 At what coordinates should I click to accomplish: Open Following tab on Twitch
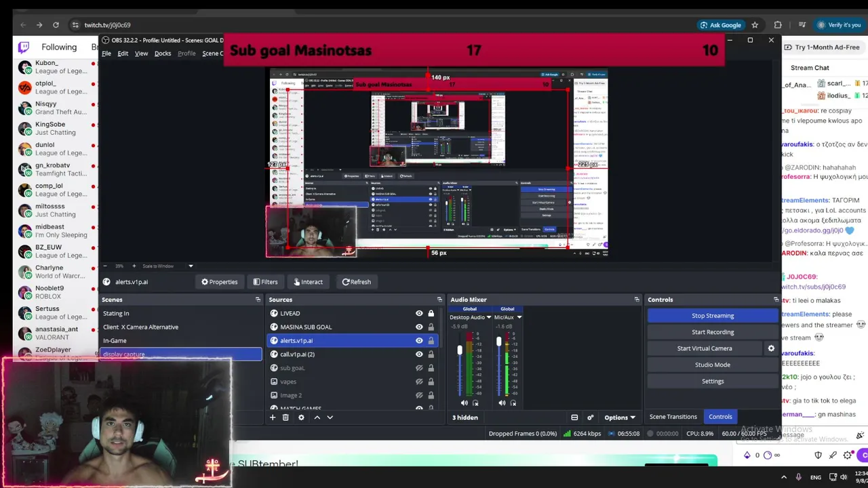pyautogui.click(x=59, y=47)
